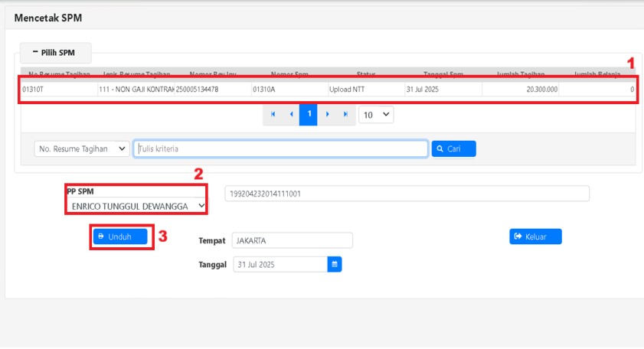644x349 pixels.
Task: Click the Tulis kriteria search field
Action: 280,148
